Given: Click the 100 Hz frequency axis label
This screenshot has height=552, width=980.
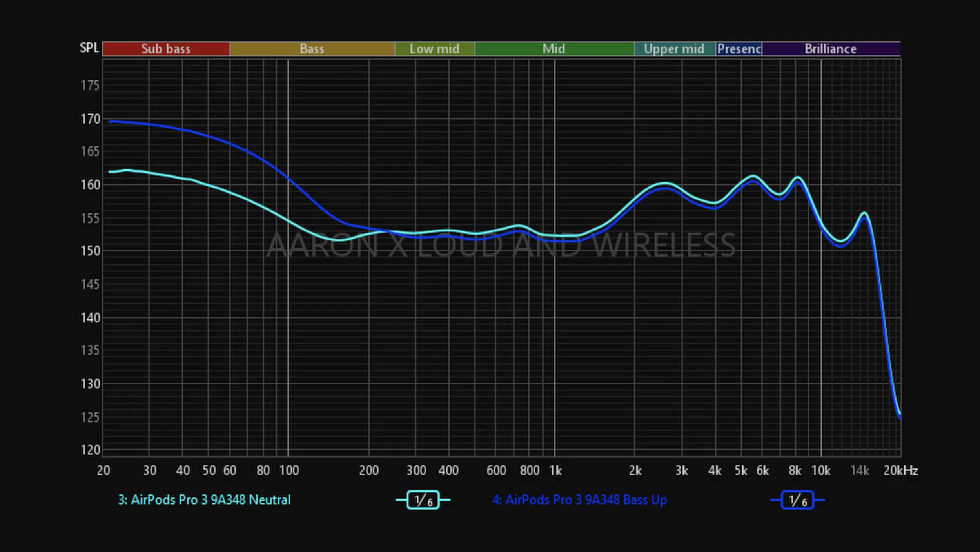Looking at the screenshot, I should click(x=289, y=470).
